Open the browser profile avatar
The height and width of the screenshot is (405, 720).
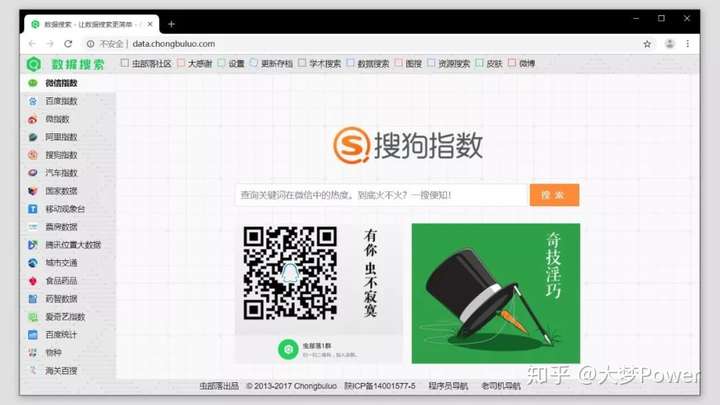tap(669, 44)
